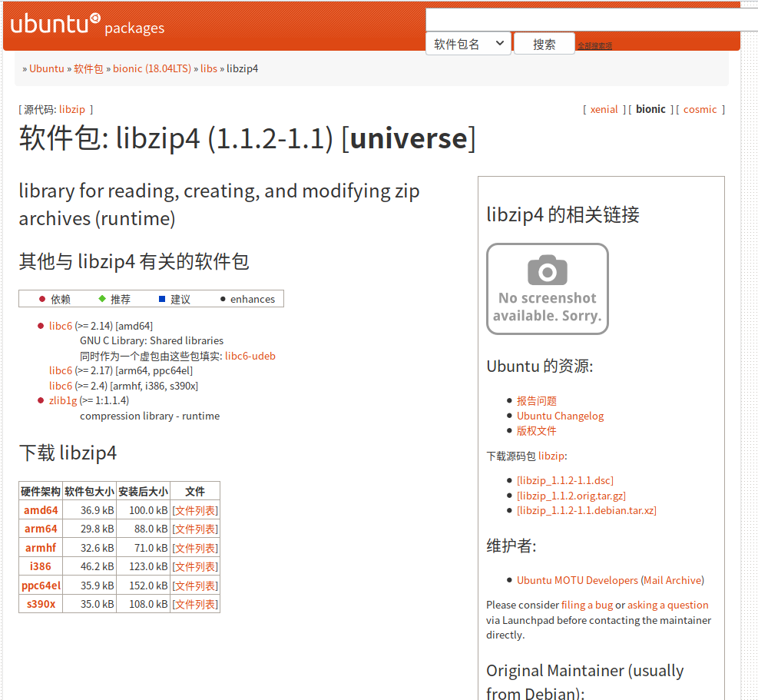Image resolution: width=758 pixels, height=700 pixels.
Task: Switch to the cosmic release link
Action: [700, 109]
